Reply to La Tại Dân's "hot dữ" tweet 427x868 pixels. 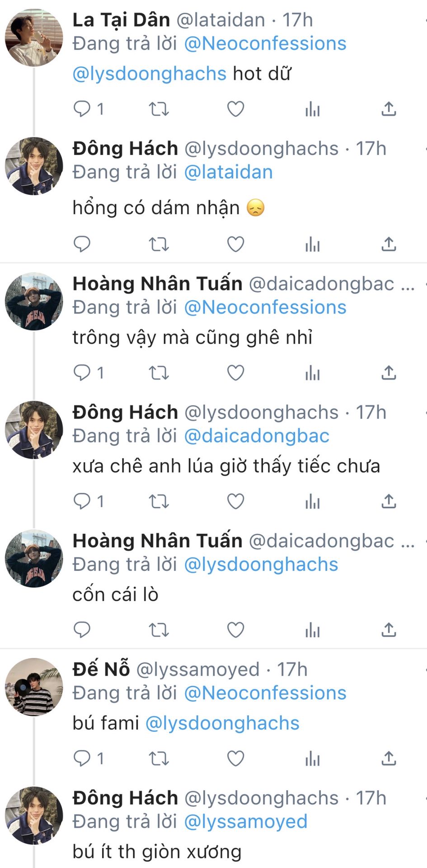82,109
